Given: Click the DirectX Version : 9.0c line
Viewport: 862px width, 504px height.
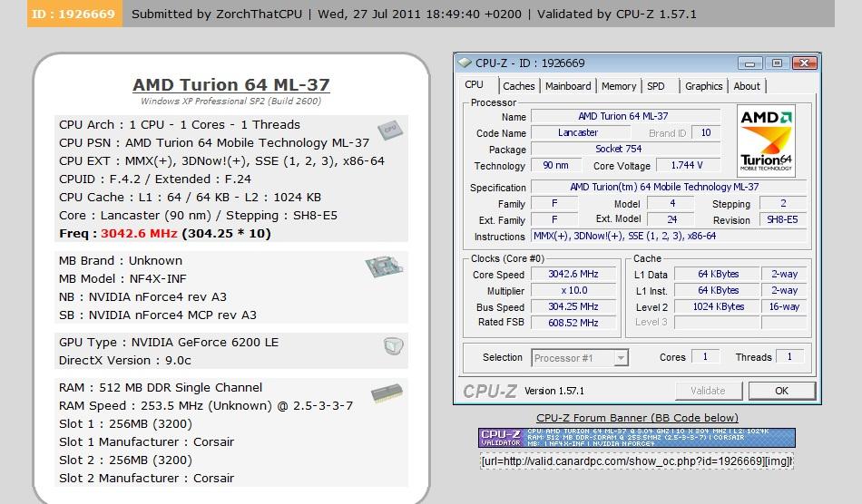Looking at the screenshot, I should click(x=125, y=361).
